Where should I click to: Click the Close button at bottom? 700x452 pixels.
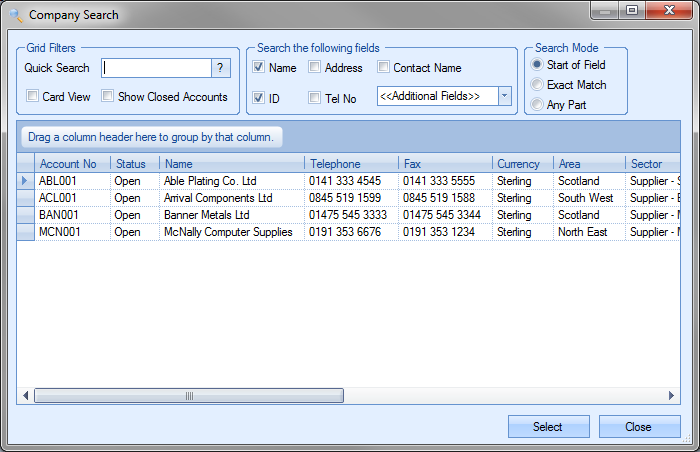[x=639, y=427]
